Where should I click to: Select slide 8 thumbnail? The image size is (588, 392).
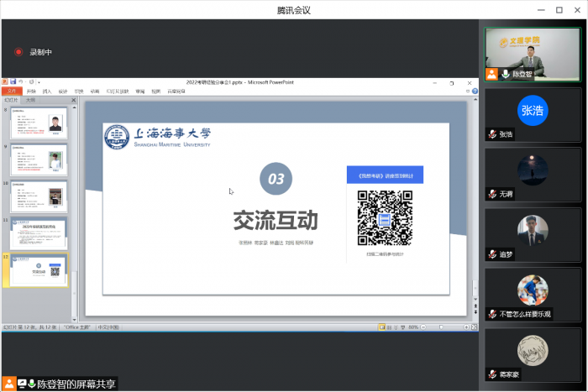pyautogui.click(x=39, y=123)
